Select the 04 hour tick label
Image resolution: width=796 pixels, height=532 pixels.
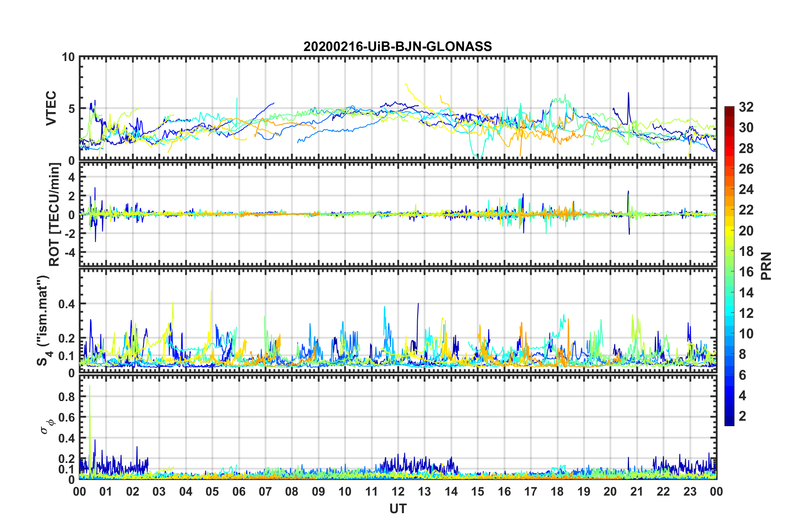tap(186, 491)
